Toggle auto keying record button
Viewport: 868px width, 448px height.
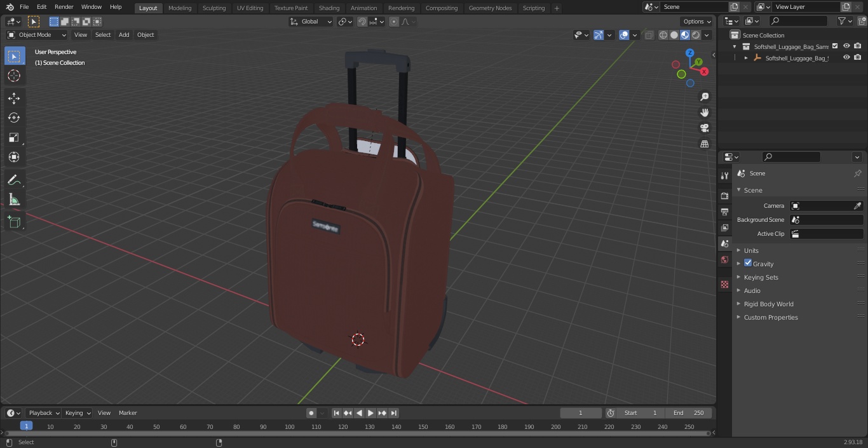tap(311, 413)
